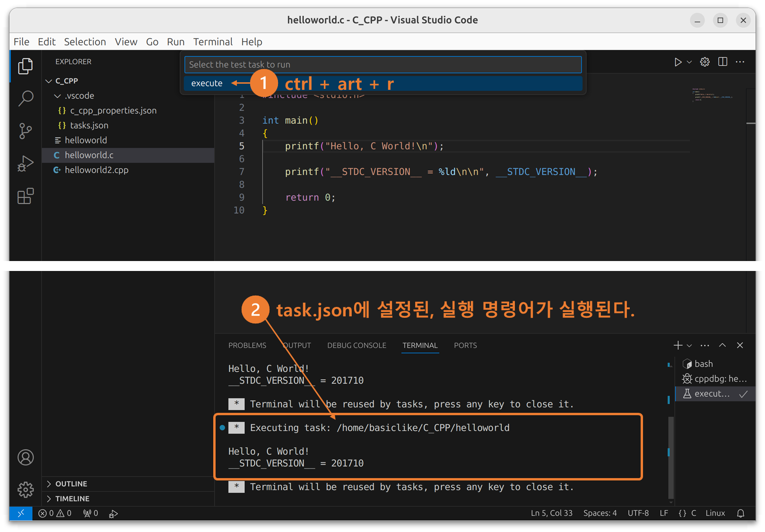The width and height of the screenshot is (765, 532).
Task: Open the Selection menu
Action: 85,42
